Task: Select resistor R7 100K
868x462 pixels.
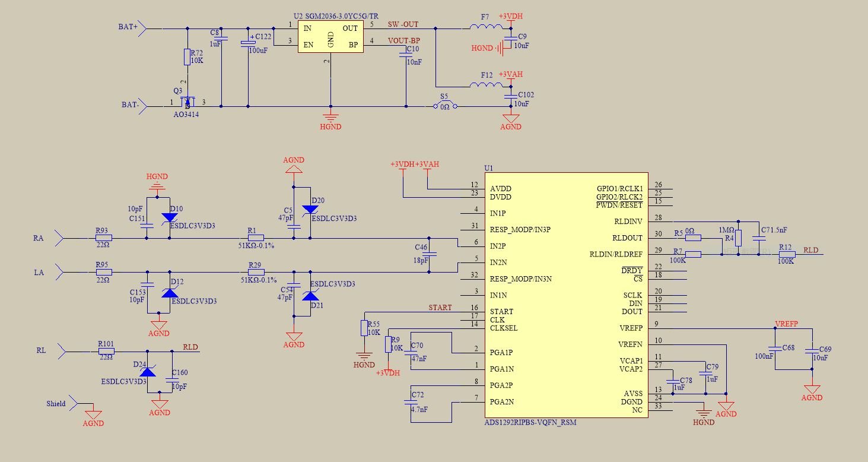Action: click(x=693, y=254)
